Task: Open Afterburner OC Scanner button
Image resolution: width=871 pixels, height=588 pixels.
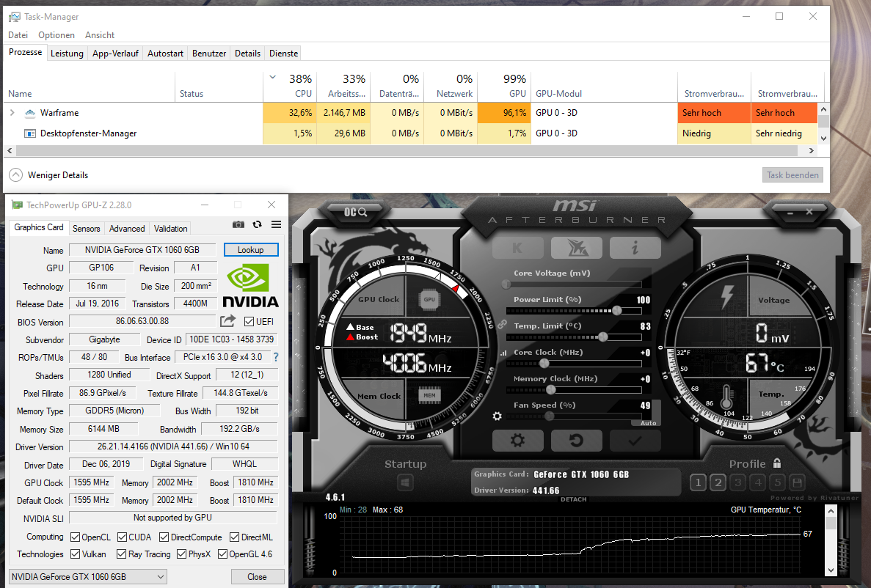Action: [355, 212]
